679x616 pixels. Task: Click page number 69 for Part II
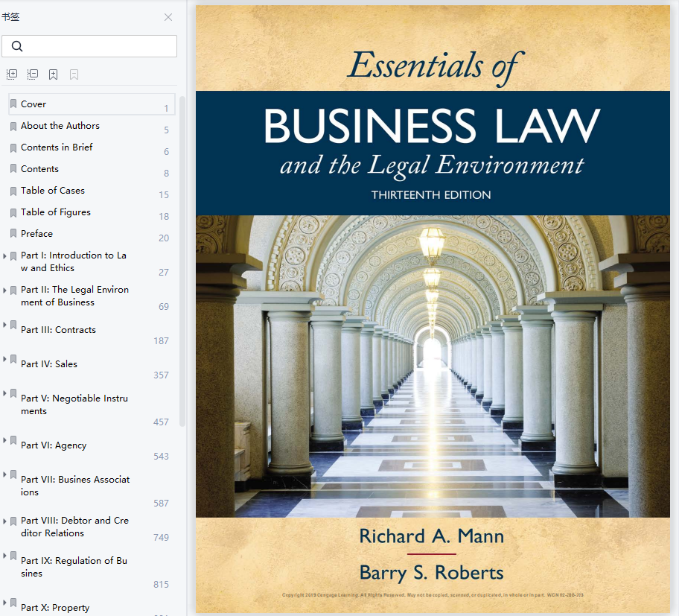(164, 307)
